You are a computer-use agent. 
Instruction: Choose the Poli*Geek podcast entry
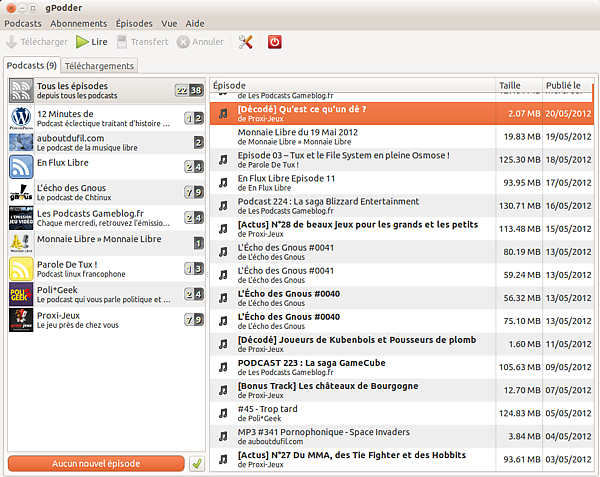(x=80, y=294)
